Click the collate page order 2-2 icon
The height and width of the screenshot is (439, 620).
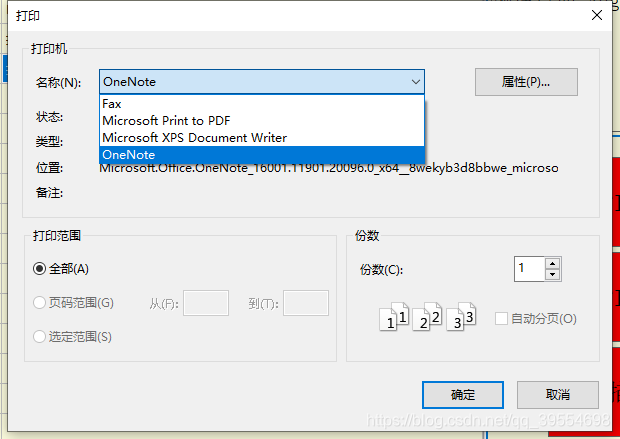click(427, 316)
